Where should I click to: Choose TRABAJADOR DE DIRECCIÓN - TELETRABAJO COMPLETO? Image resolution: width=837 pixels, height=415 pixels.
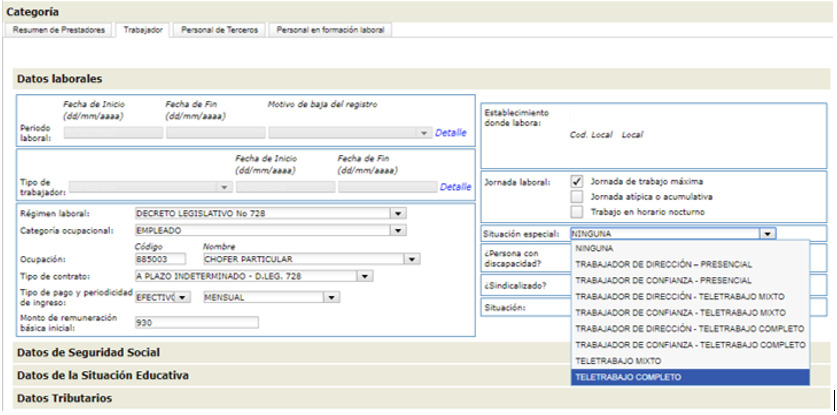690,328
